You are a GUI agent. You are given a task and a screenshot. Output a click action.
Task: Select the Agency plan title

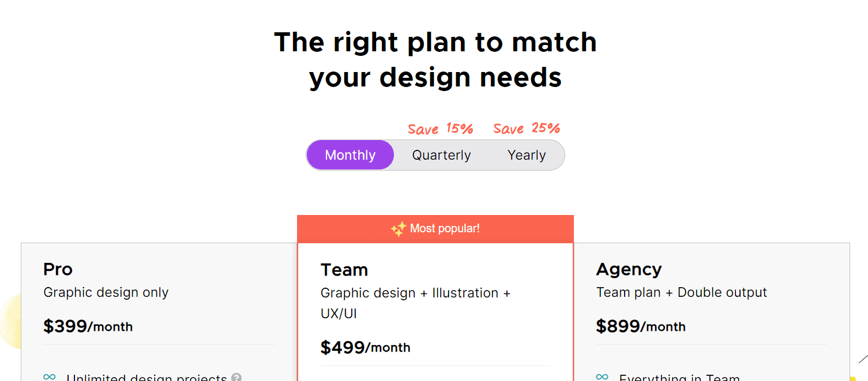pos(629,270)
